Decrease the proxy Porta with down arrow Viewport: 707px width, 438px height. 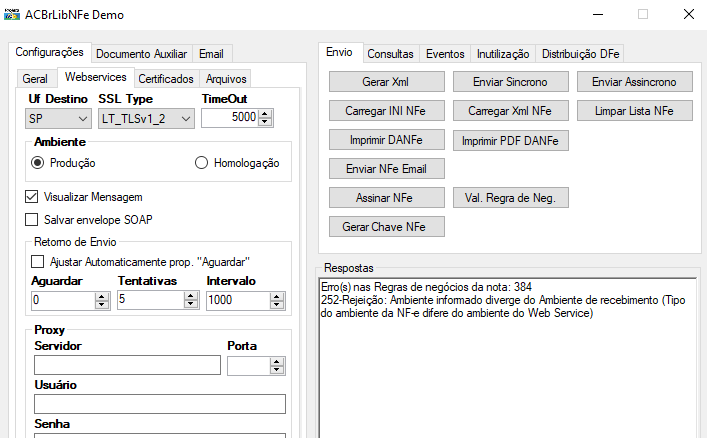point(277,370)
